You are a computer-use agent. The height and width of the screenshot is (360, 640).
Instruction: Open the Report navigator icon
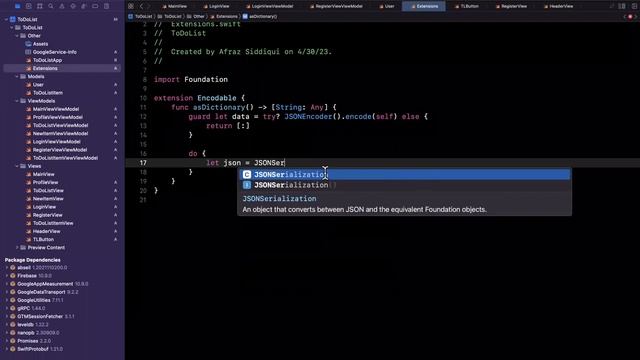pos(106,6)
